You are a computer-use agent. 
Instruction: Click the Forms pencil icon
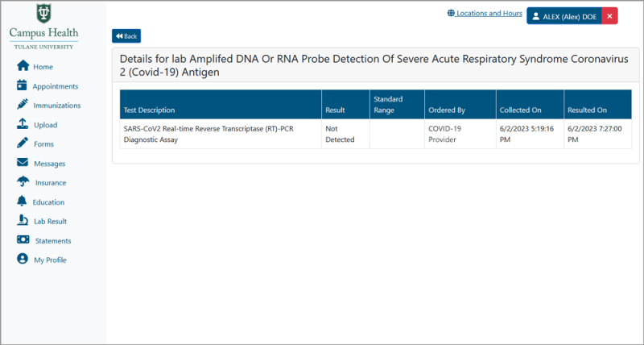point(23,143)
